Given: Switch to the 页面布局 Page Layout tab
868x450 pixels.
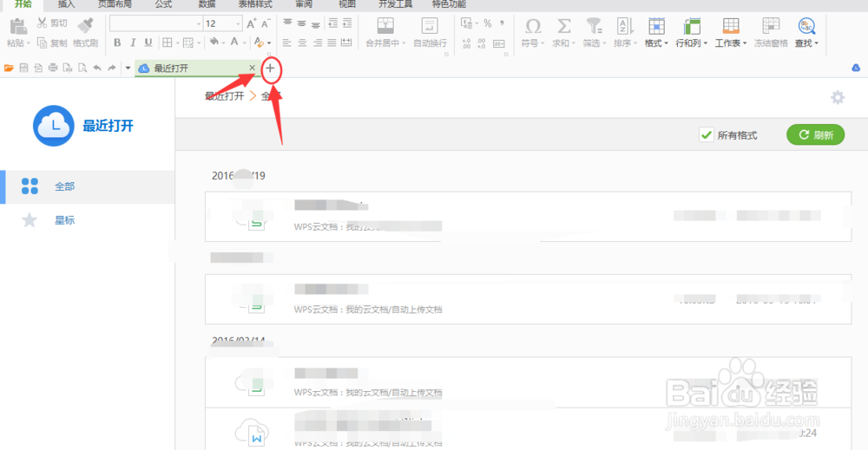Looking at the screenshot, I should (115, 3).
